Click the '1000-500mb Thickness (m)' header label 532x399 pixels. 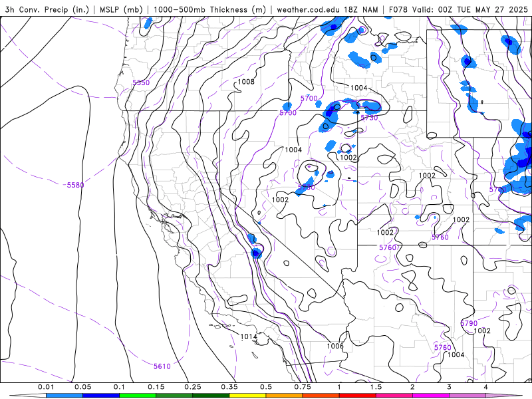tap(209, 9)
